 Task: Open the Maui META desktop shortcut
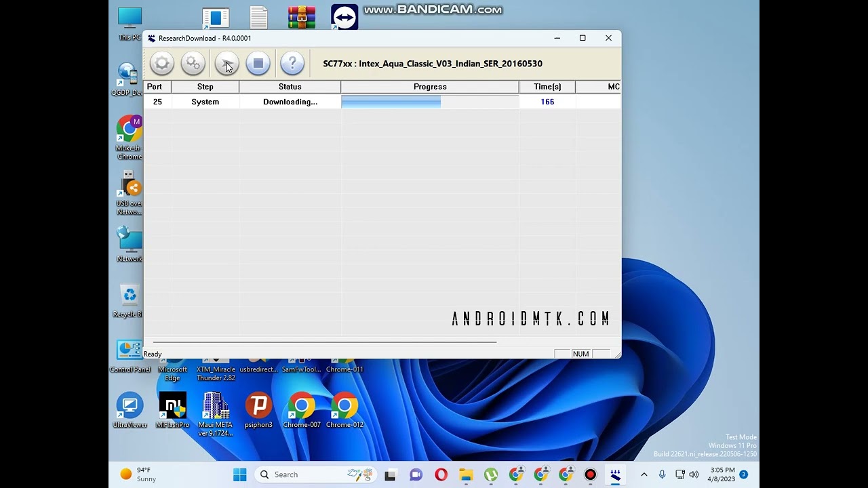[x=216, y=414]
